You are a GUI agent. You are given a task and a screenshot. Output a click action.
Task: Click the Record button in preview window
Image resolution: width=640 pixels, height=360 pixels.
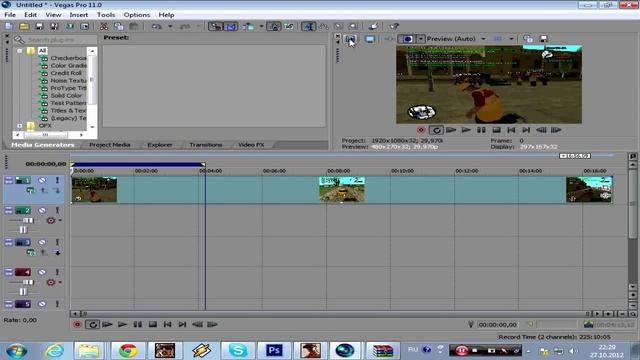tap(421, 130)
